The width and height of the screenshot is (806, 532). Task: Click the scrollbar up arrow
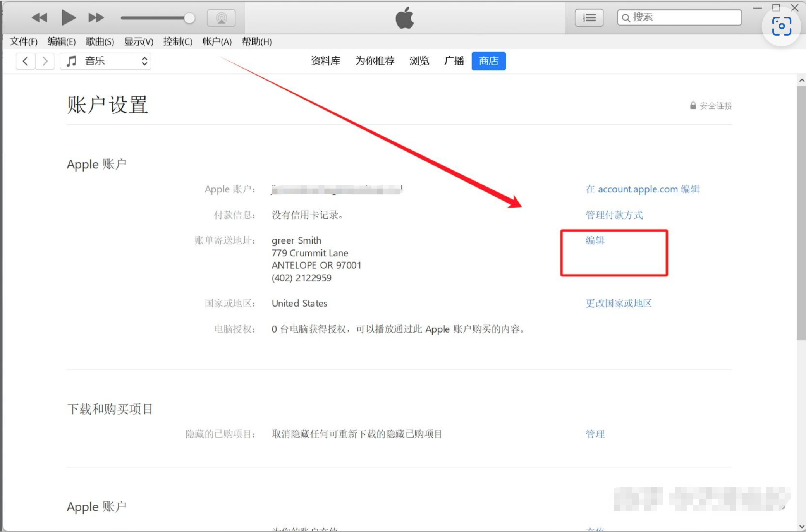coord(801,81)
